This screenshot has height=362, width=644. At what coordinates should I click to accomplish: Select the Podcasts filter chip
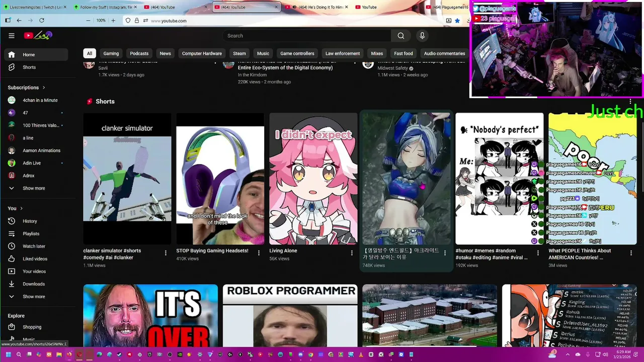tap(139, 53)
